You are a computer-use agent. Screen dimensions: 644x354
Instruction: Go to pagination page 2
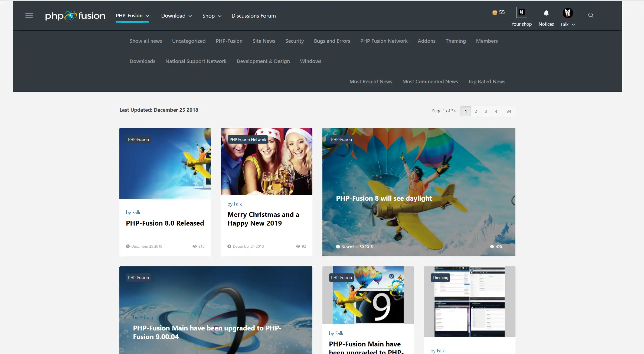[x=476, y=111]
